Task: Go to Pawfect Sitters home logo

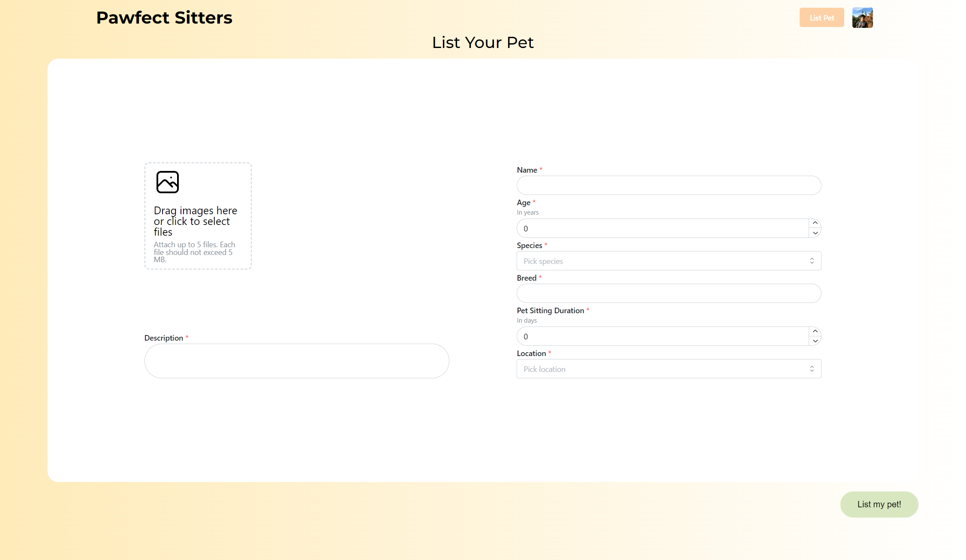Action: click(164, 18)
